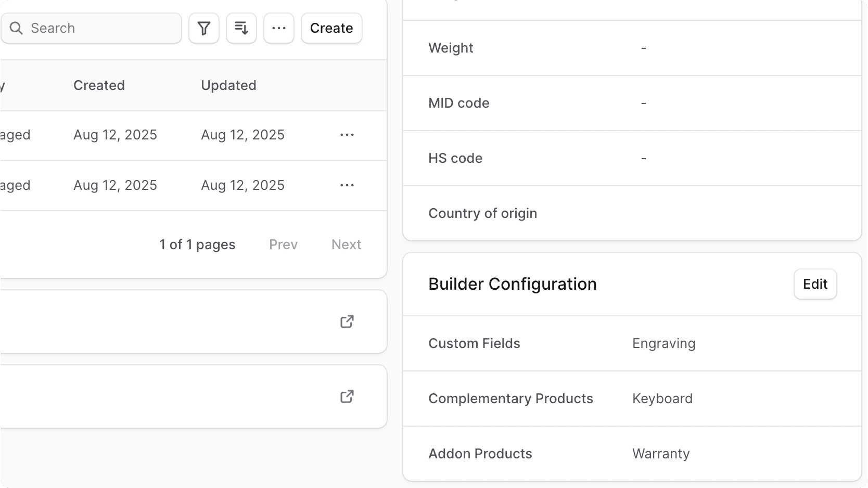Open actions menu for first Aug 12 row

(x=346, y=135)
